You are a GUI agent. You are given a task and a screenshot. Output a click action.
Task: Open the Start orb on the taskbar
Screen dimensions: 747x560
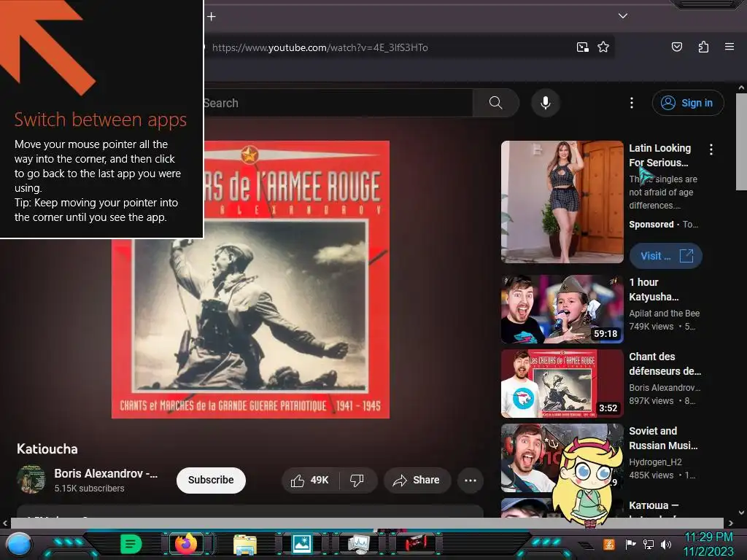tap(19, 545)
